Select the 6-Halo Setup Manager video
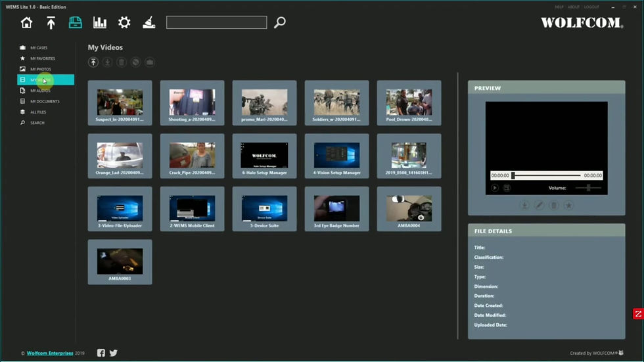 pyautogui.click(x=264, y=156)
